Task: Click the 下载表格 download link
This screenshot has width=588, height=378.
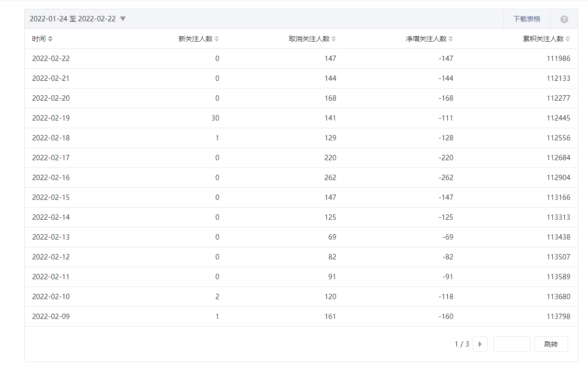Action: click(x=527, y=19)
